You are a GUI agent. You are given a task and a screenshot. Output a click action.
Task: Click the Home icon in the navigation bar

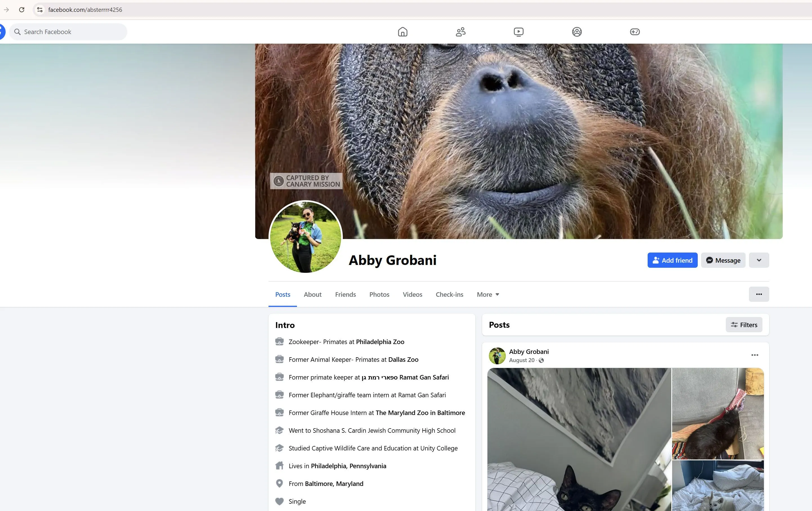click(403, 32)
